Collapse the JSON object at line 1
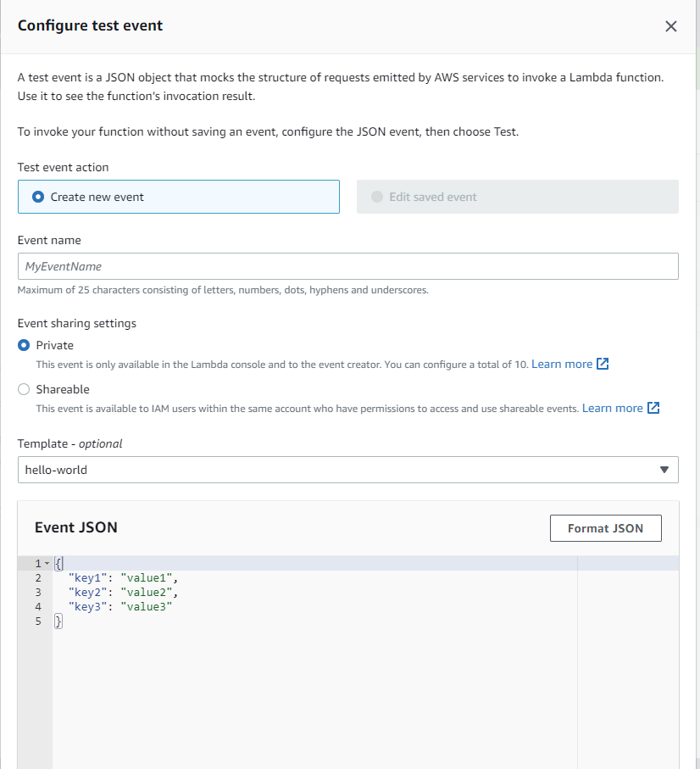This screenshot has width=700, height=769. click(x=47, y=564)
